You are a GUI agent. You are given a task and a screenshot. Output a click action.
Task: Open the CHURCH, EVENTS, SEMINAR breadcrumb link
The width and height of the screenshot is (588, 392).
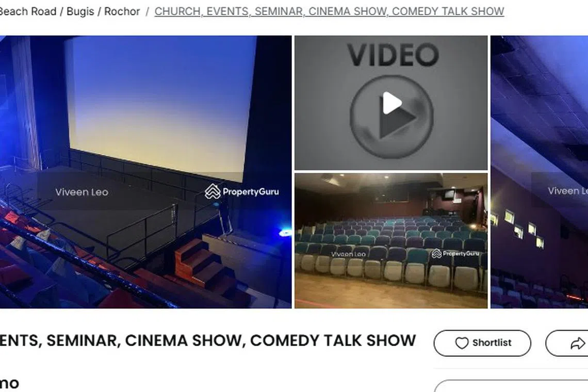click(329, 11)
